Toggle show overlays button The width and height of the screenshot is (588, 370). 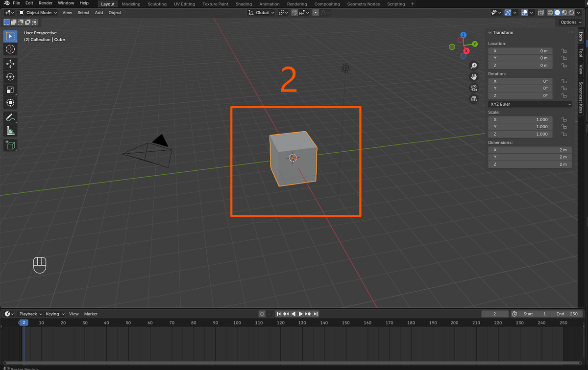tap(525, 13)
